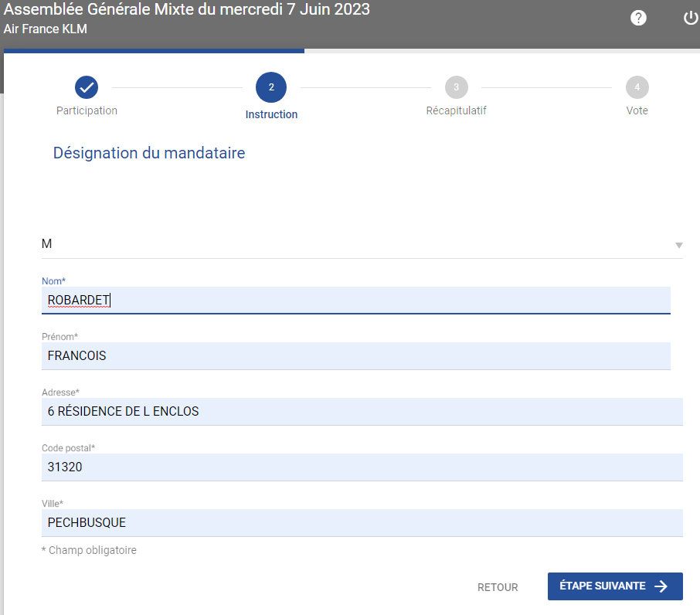The image size is (700, 615).
Task: Click the Air France KLM subtitle
Action: click(x=45, y=29)
